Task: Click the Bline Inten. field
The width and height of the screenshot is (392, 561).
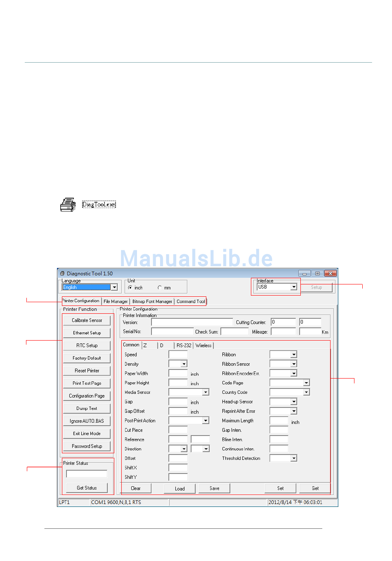Action: click(x=279, y=439)
